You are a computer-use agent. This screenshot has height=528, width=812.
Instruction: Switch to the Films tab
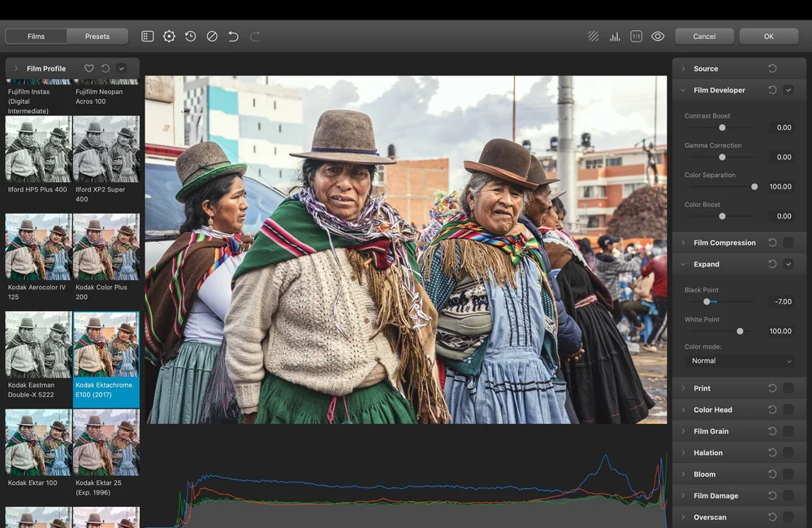(36, 37)
